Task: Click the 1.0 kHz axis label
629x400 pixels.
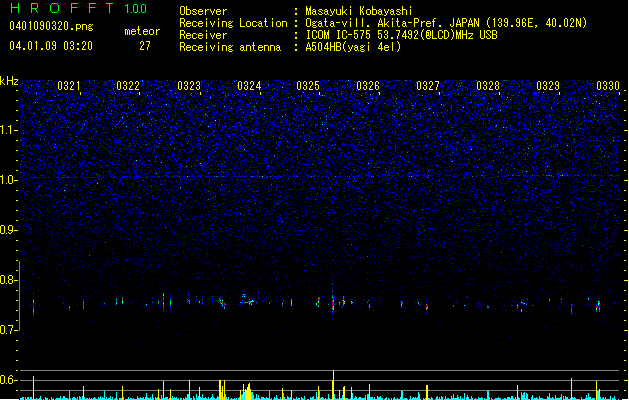Action: (x=8, y=180)
